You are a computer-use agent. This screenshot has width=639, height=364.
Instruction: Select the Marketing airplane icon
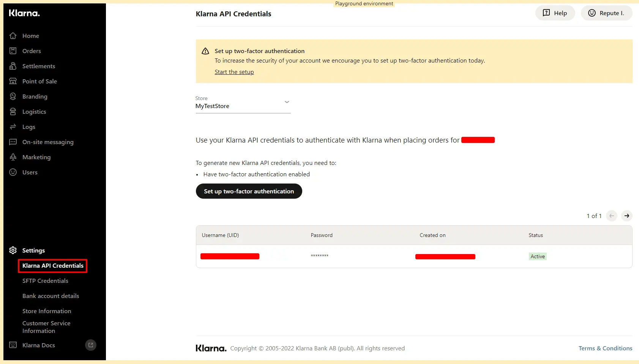click(x=13, y=157)
